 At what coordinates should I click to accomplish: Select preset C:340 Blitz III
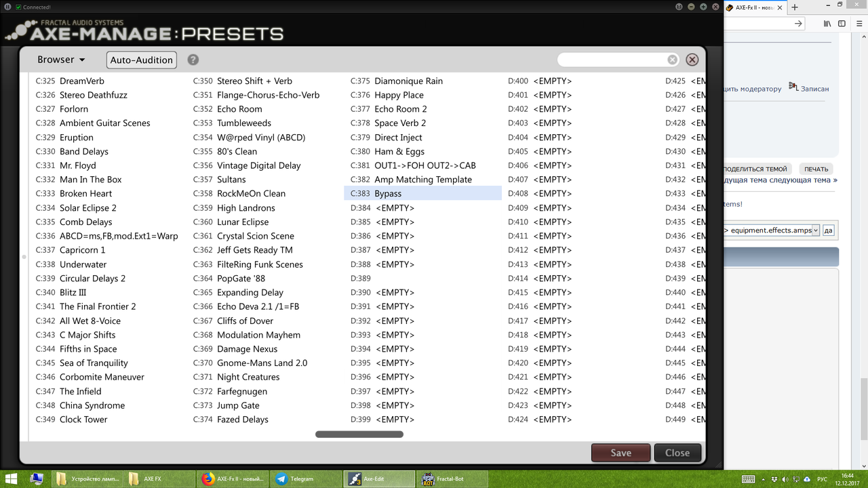[x=108, y=292]
